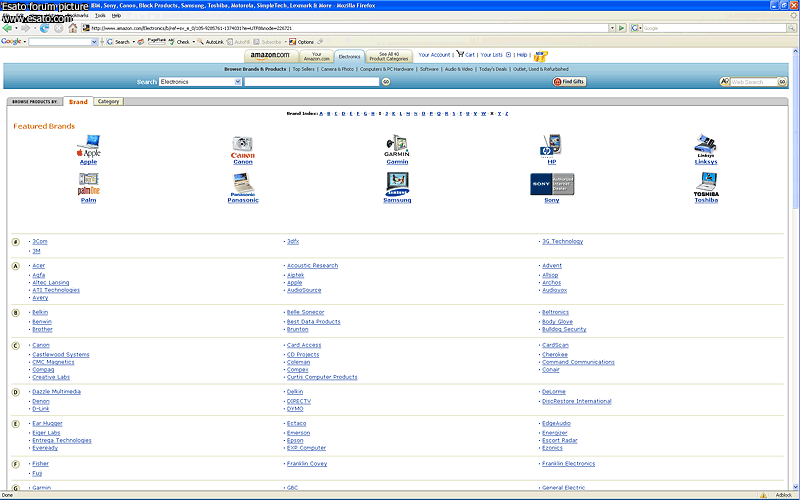800x500 pixels.
Task: Open the Top Sellers link
Action: pyautogui.click(x=304, y=69)
